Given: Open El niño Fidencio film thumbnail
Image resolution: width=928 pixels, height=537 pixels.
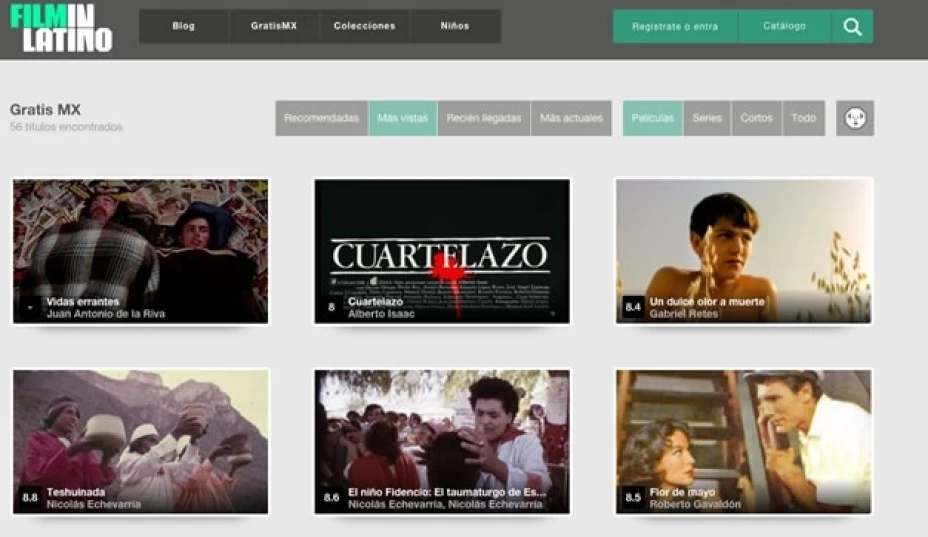Looking at the screenshot, I should tap(442, 442).
